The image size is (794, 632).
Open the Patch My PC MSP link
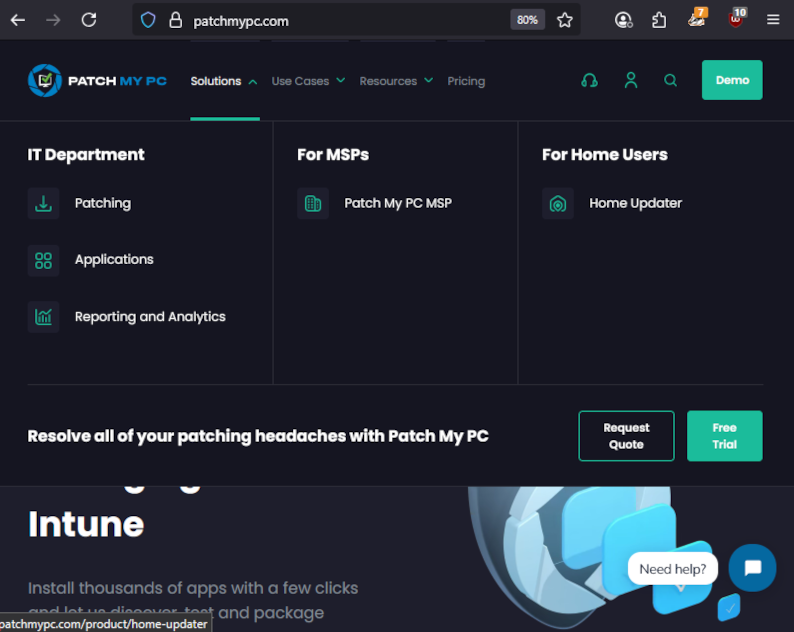(398, 203)
